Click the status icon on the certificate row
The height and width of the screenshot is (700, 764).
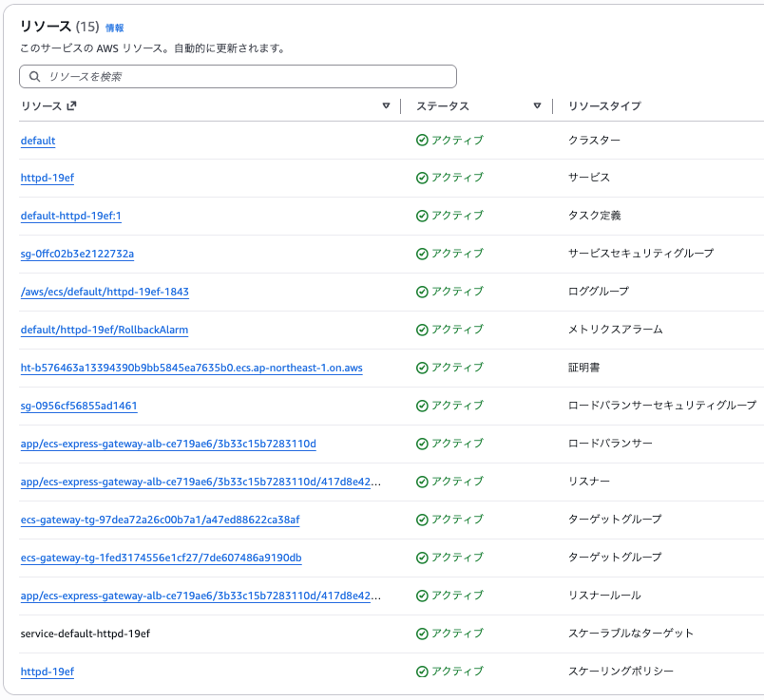pyautogui.click(x=420, y=368)
